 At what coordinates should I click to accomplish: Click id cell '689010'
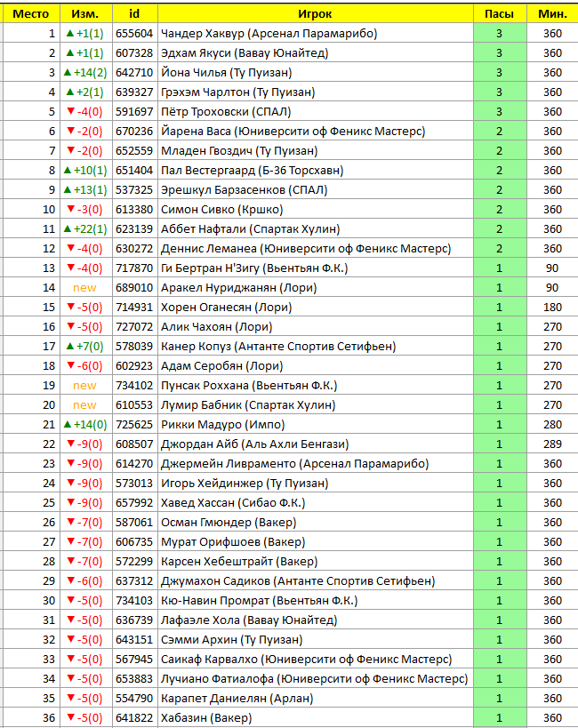134,287
